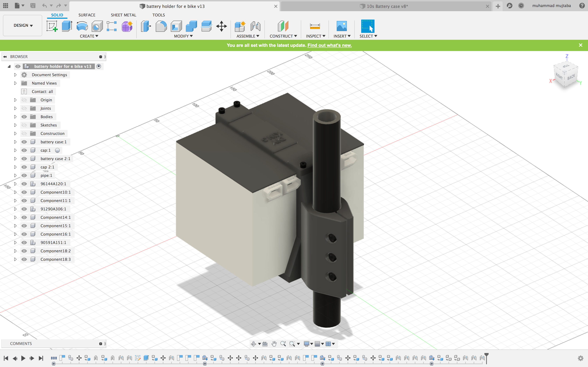Expand the battery case:1 component
Viewport: 588px width, 367px height.
point(15,142)
